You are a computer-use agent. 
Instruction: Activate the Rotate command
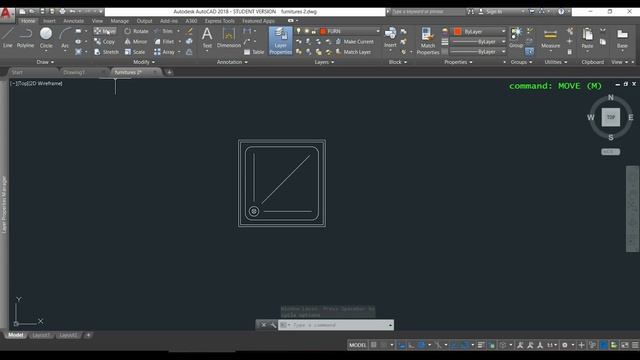click(136, 31)
